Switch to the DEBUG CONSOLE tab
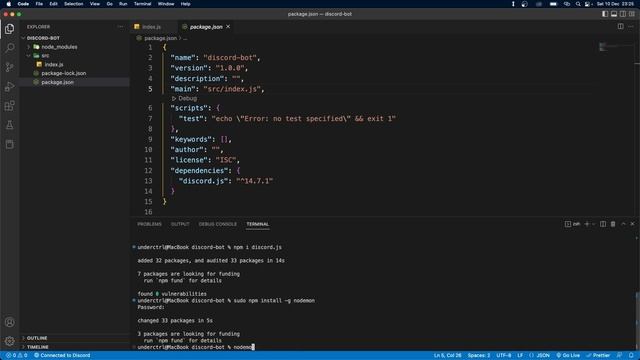The width and height of the screenshot is (640, 360). tap(218, 224)
